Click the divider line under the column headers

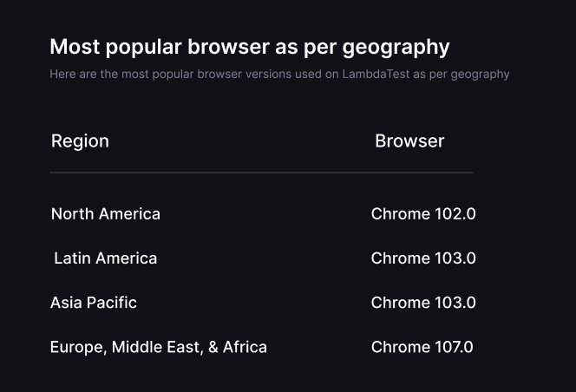pyautogui.click(x=261, y=173)
